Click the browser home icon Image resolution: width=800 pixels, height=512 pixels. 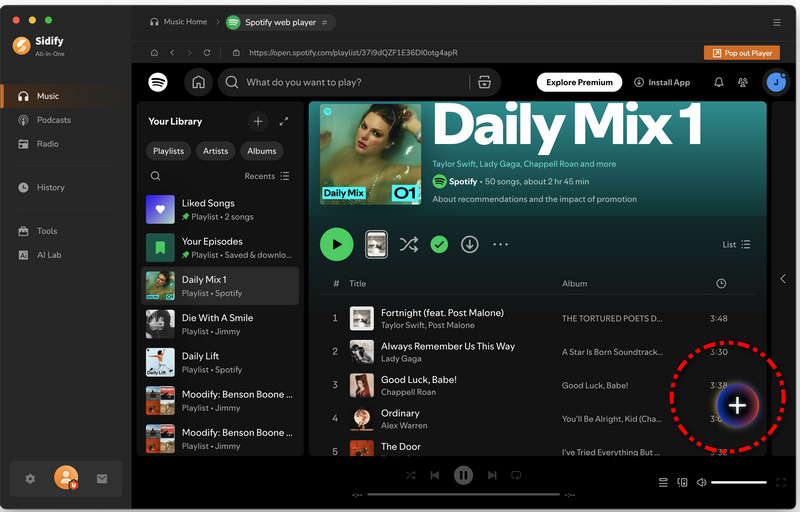[x=154, y=53]
